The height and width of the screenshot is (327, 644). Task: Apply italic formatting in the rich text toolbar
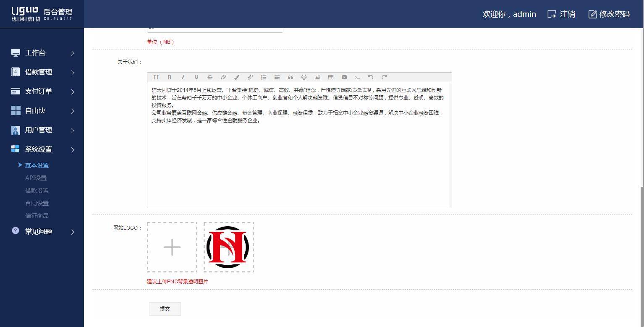pyautogui.click(x=183, y=77)
